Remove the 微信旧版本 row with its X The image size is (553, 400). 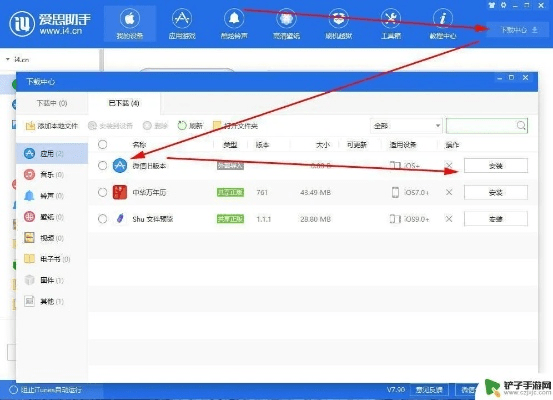click(449, 165)
